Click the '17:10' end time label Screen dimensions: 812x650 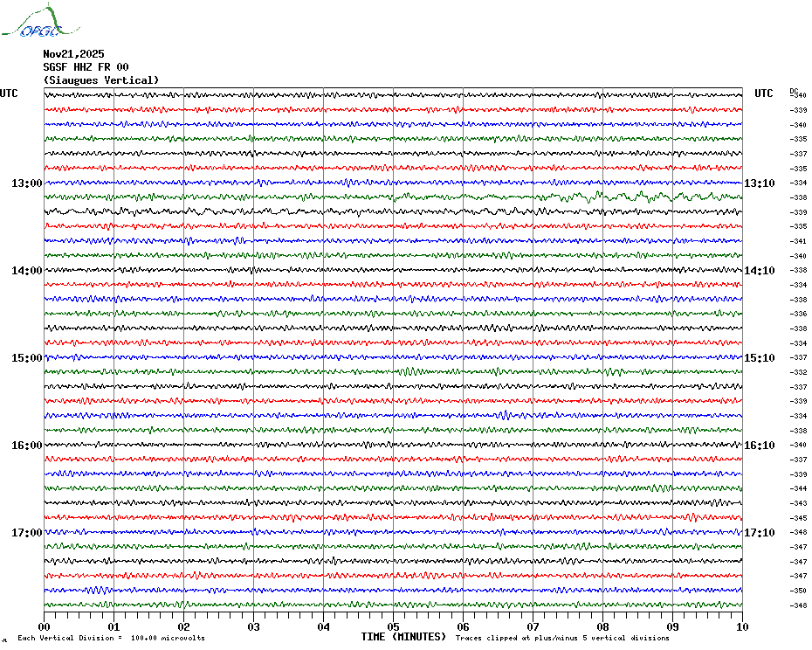pyautogui.click(x=760, y=533)
